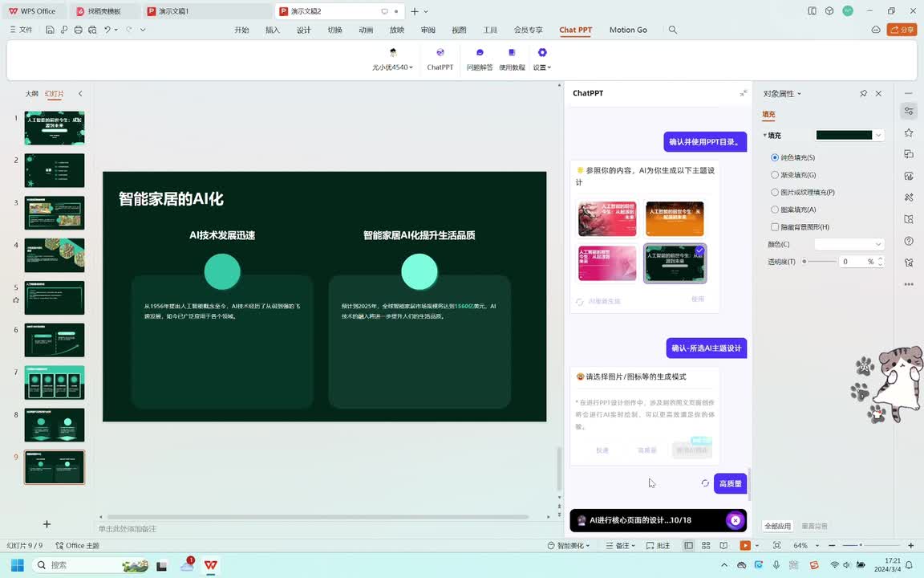Switch to slide sorter grid view
This screenshot has width=924, height=578.
[x=706, y=546]
